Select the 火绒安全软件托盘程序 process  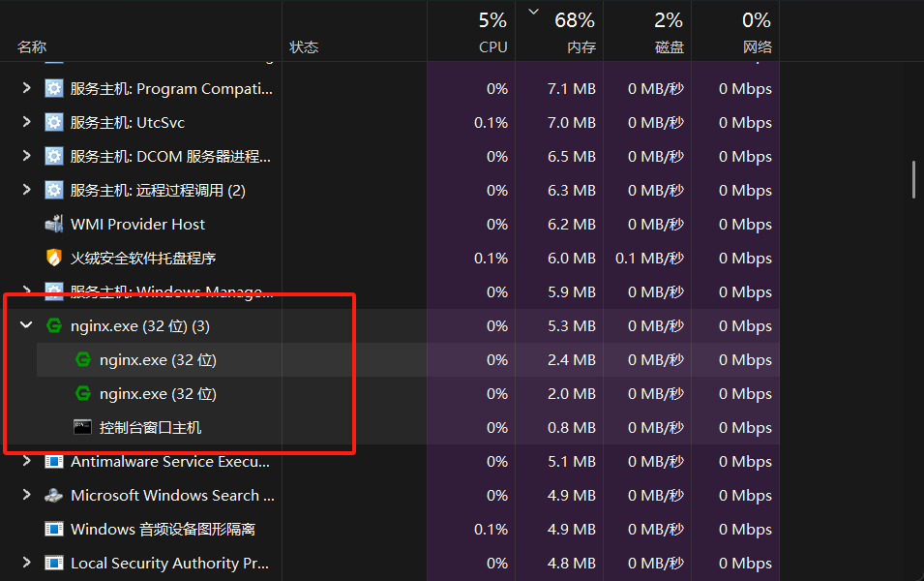[143, 258]
